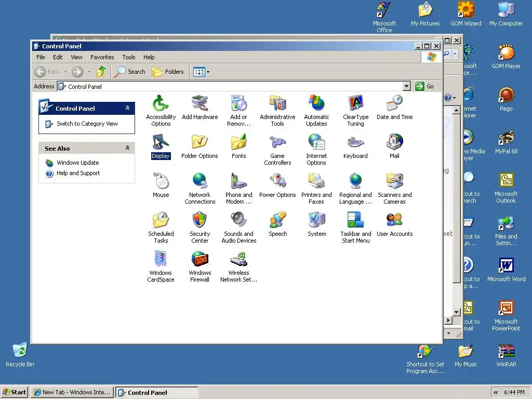Switch to New Tab Internet Explorer taskbar button
This screenshot has height=399, width=532.
pos(72,392)
